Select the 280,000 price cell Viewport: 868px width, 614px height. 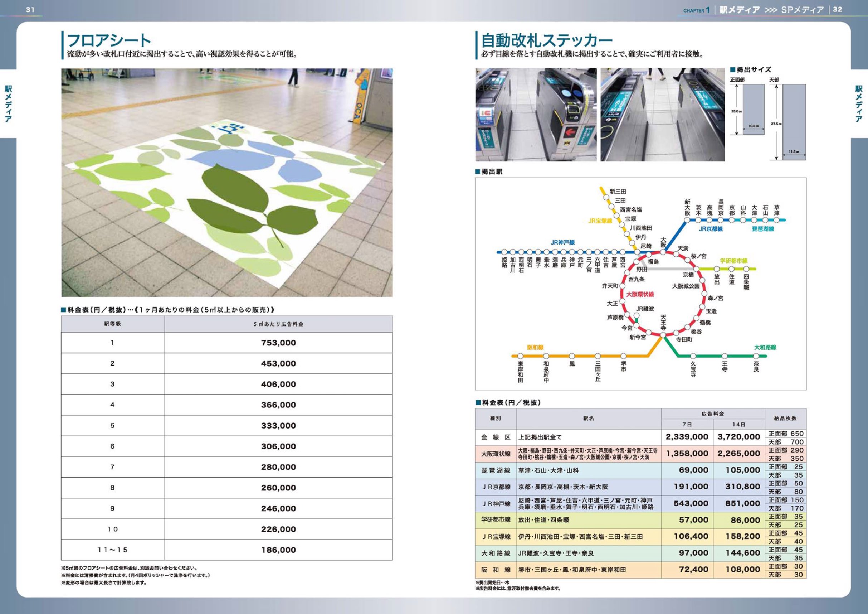(x=278, y=467)
